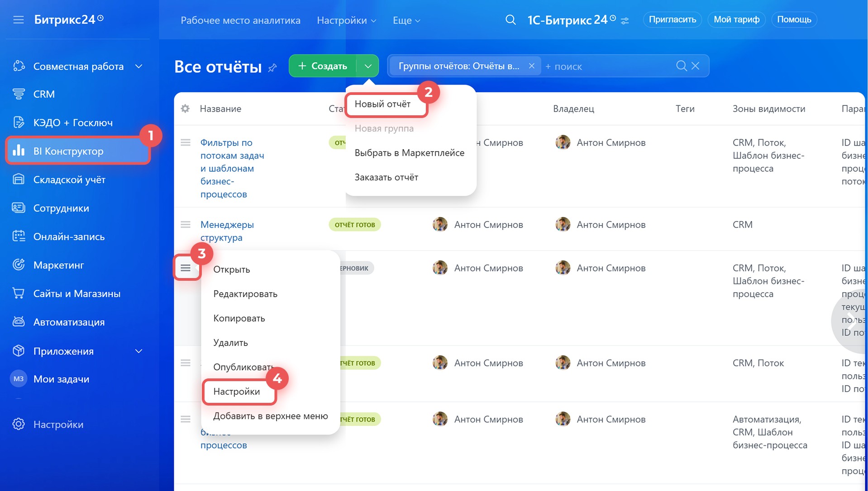The image size is (868, 491).
Task: Open table column settings gear icon
Action: (x=185, y=109)
